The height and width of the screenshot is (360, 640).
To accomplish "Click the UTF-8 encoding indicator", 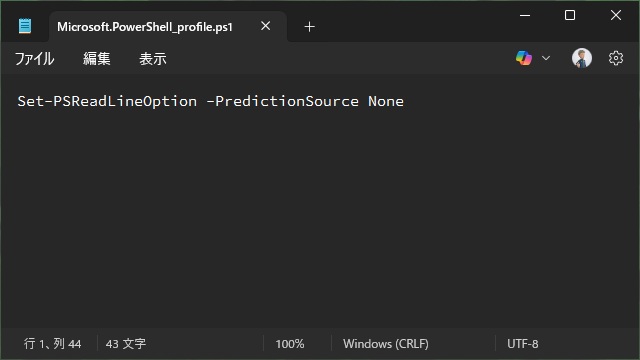I will click(x=522, y=344).
